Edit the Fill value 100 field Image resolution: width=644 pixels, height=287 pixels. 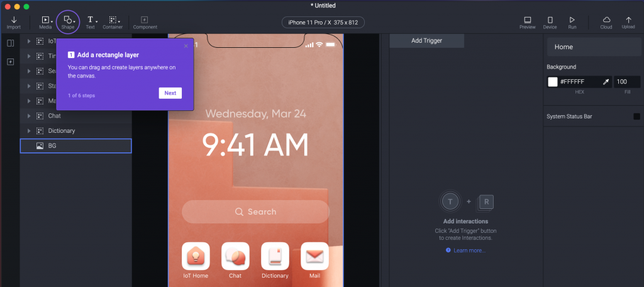(627, 82)
